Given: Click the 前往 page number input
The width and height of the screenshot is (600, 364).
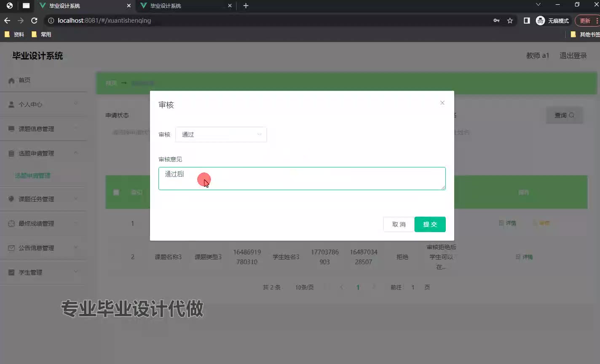Looking at the screenshot, I should pyautogui.click(x=413, y=287).
